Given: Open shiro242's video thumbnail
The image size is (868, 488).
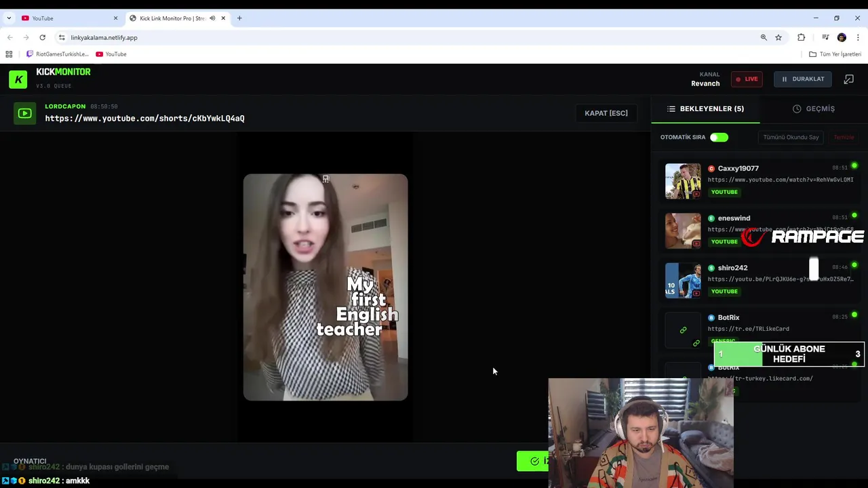Looking at the screenshot, I should coord(683,280).
